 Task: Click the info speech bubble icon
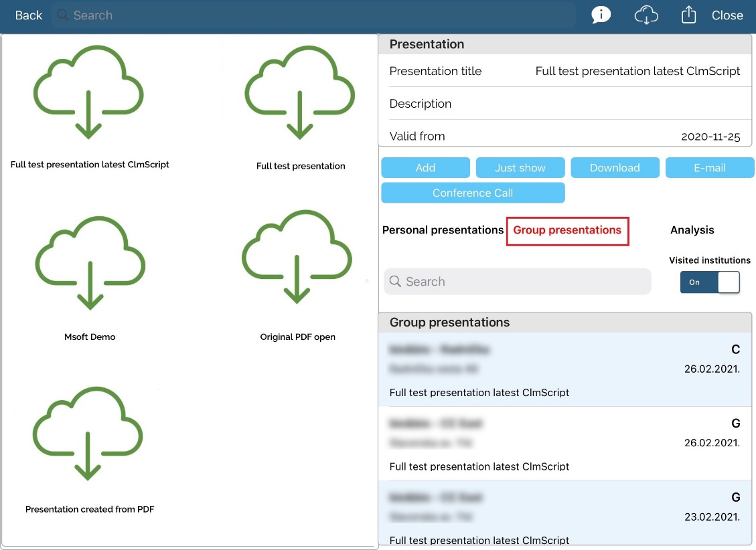tap(601, 15)
